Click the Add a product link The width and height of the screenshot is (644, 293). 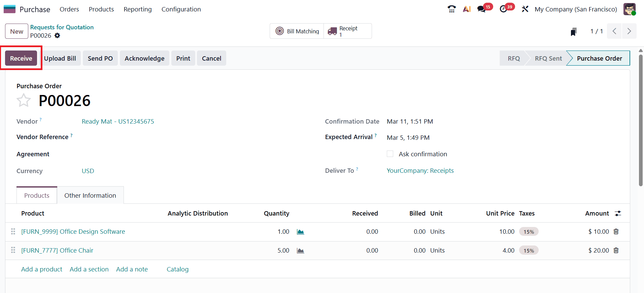pos(42,269)
